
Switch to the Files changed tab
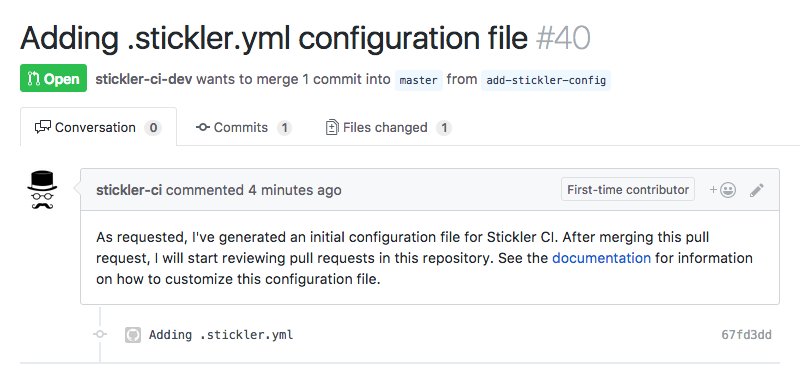pyautogui.click(x=388, y=127)
